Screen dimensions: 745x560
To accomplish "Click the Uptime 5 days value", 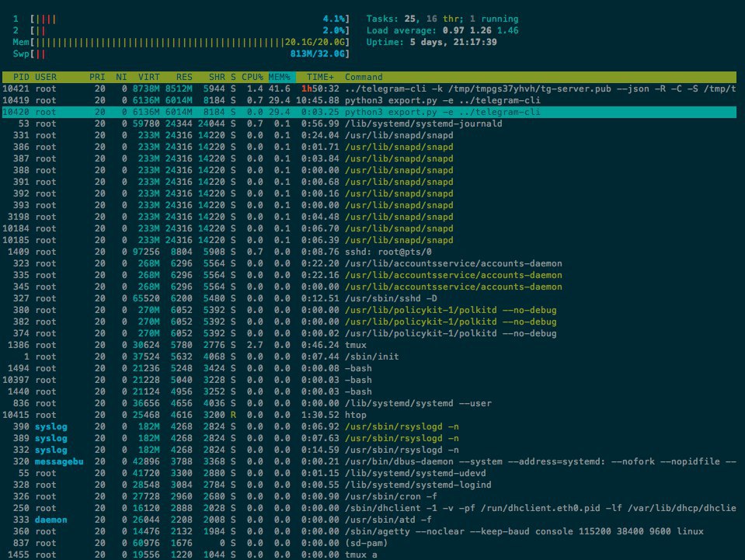I will 453,42.
